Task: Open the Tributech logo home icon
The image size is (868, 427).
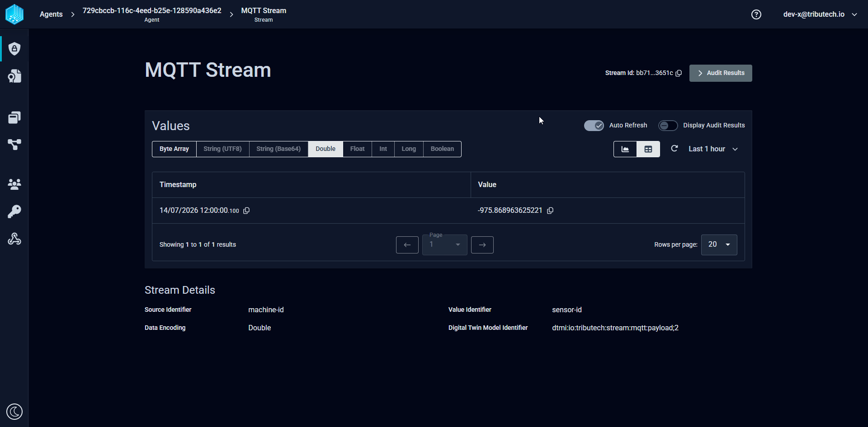Action: click(x=14, y=14)
